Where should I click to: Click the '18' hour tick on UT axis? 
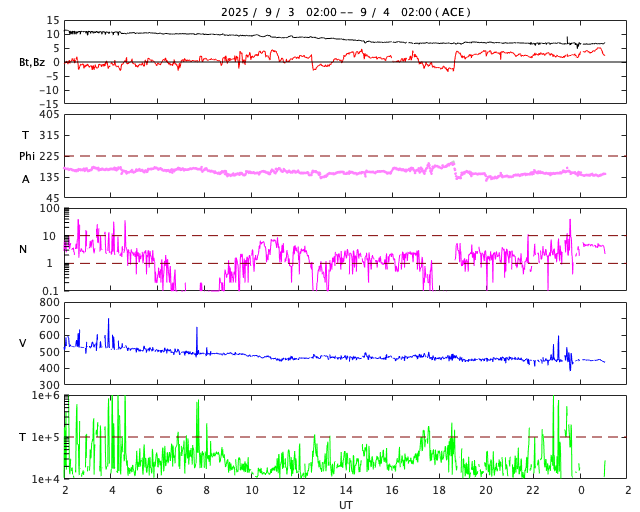click(439, 490)
